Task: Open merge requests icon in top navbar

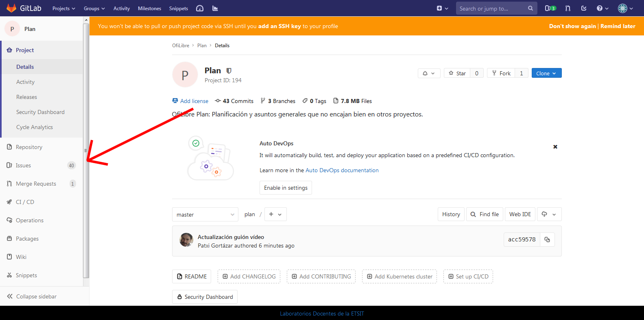Action: [x=568, y=8]
